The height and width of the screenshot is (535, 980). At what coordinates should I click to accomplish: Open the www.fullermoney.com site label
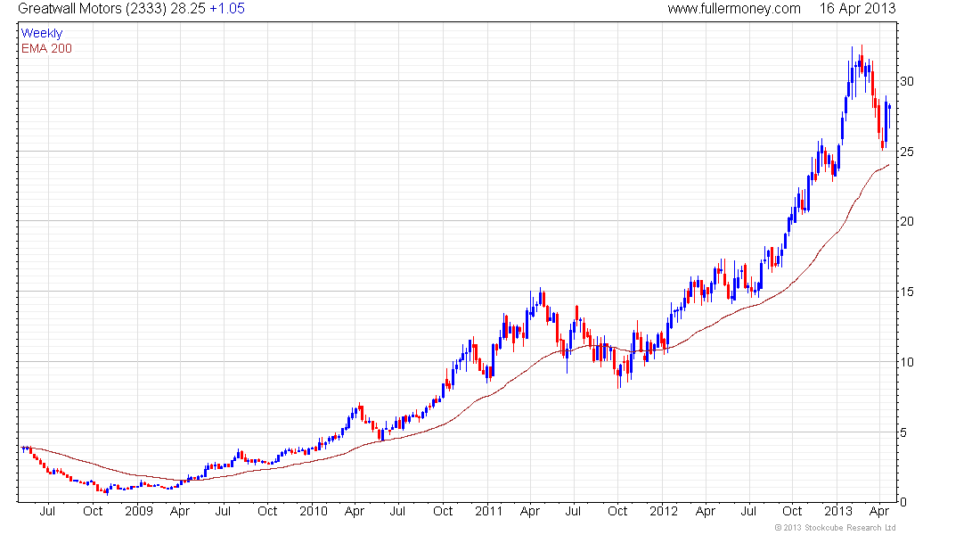pos(734,9)
